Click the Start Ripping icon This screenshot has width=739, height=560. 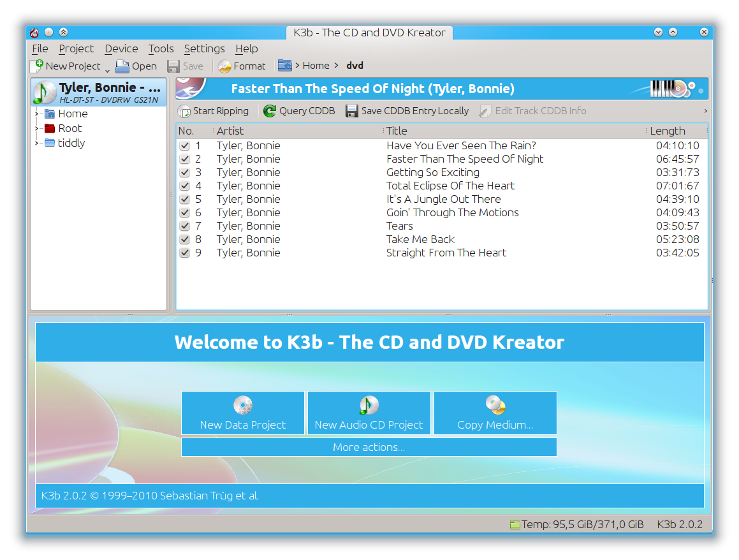tap(184, 111)
